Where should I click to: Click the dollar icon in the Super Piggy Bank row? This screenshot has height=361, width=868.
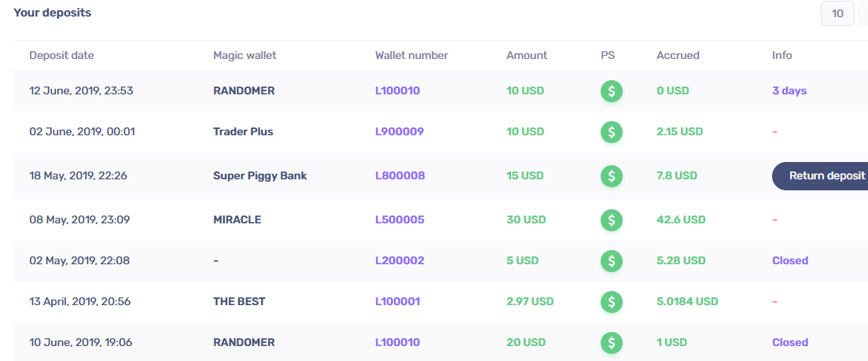point(612,175)
